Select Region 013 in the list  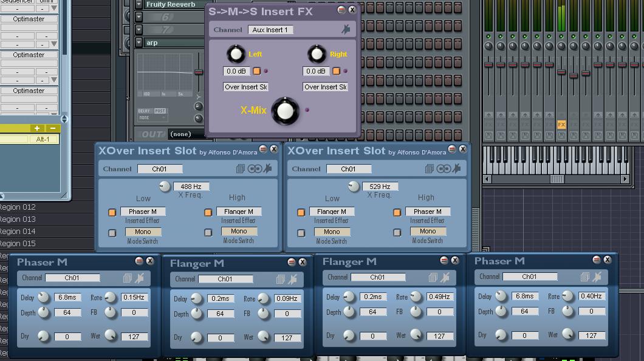click(18, 219)
